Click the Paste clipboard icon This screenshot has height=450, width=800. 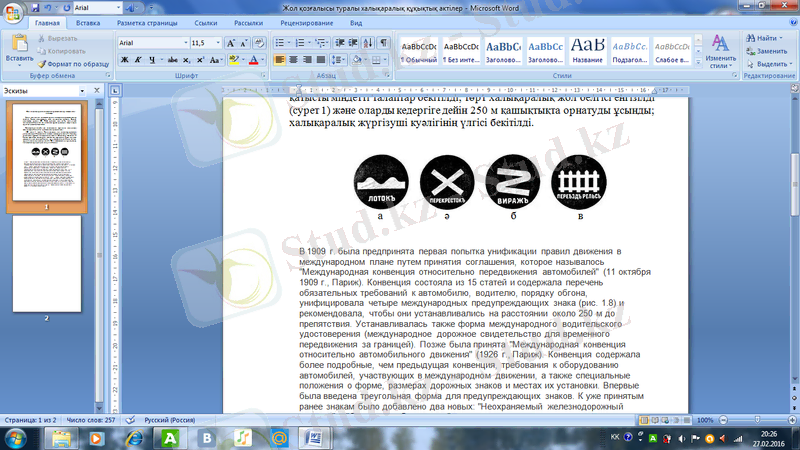point(19,44)
